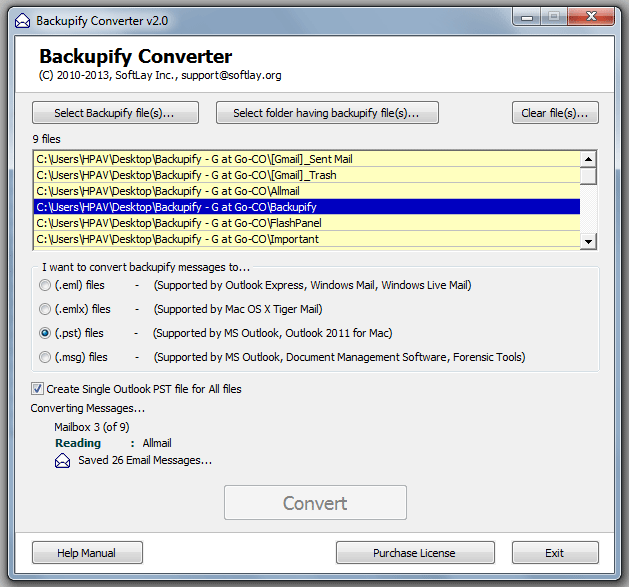Minimize the Backupify Converter window
Viewport: 629px width, 587px height.
[527, 18]
